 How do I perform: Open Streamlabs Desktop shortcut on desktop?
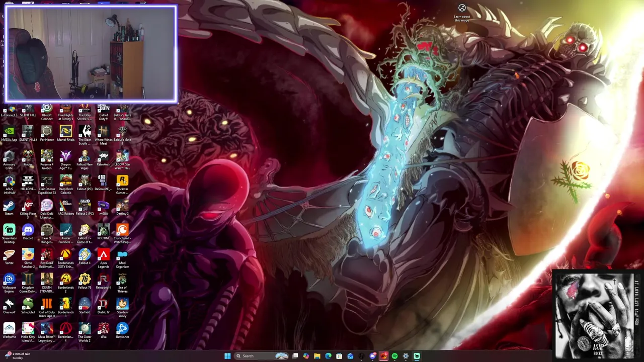(9, 234)
